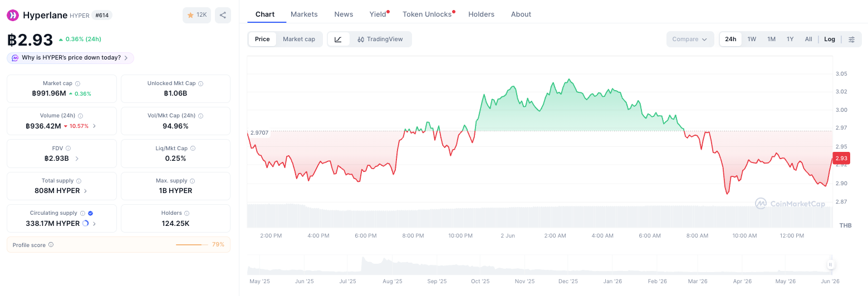Add Hyperlane to watchlist via star button
This screenshot has width=868, height=296.
(x=197, y=15)
